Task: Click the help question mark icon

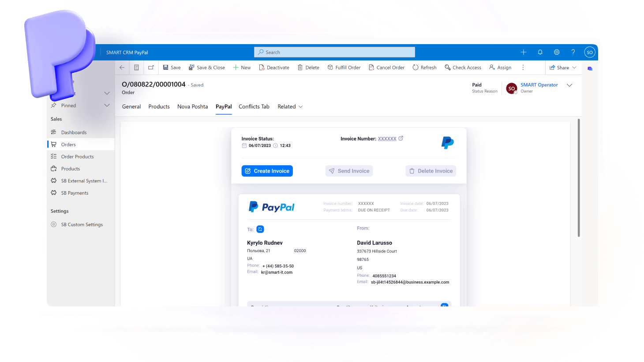Action: click(x=573, y=52)
